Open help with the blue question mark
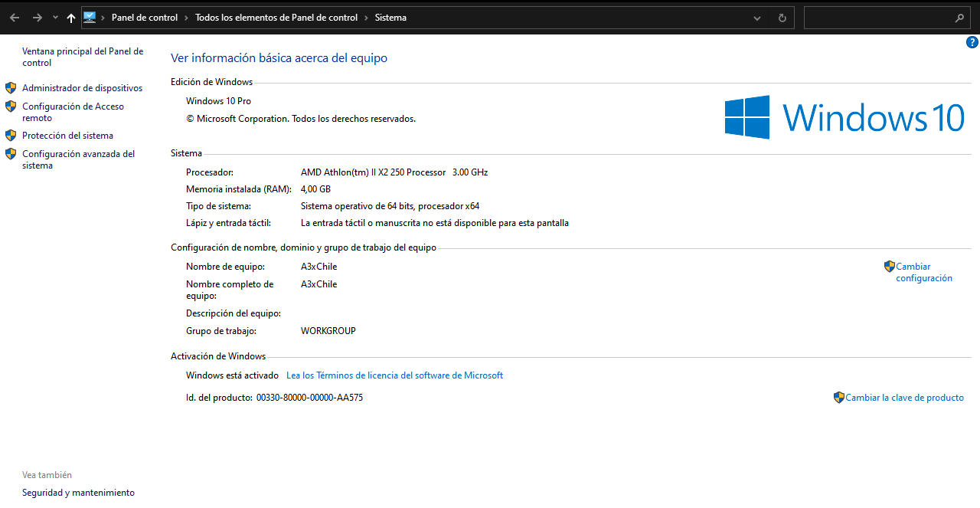This screenshot has width=980, height=508. 972,43
